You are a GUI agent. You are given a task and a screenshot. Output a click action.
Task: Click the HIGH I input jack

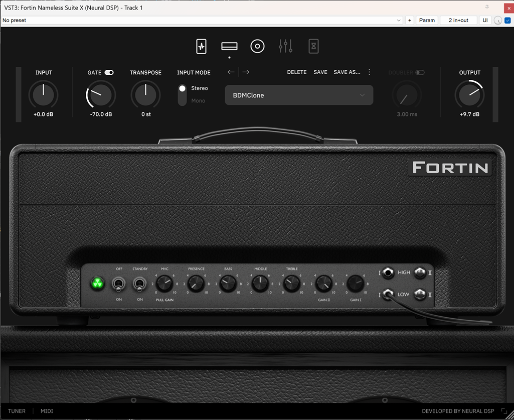388,272
